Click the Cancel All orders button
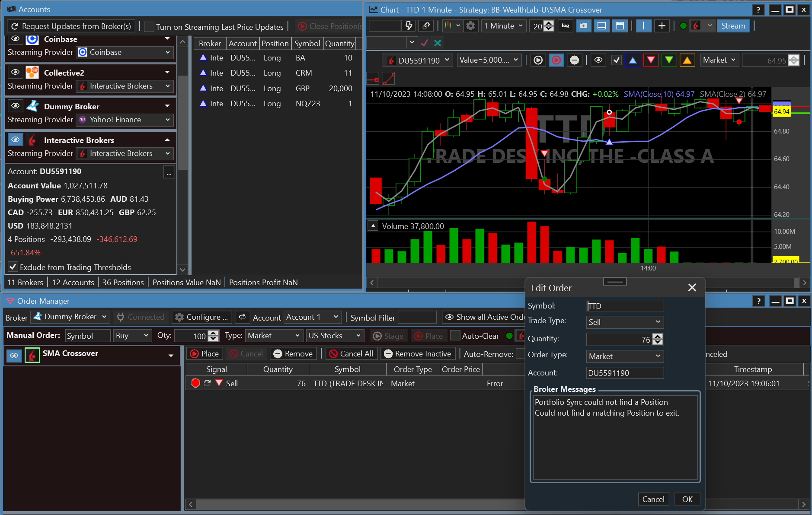The height and width of the screenshot is (515, 812). tap(352, 354)
